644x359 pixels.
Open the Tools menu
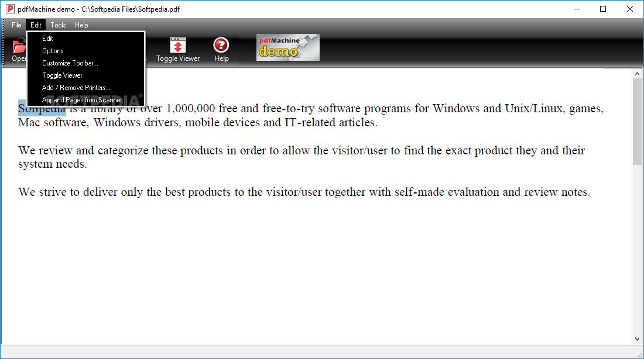coord(58,25)
